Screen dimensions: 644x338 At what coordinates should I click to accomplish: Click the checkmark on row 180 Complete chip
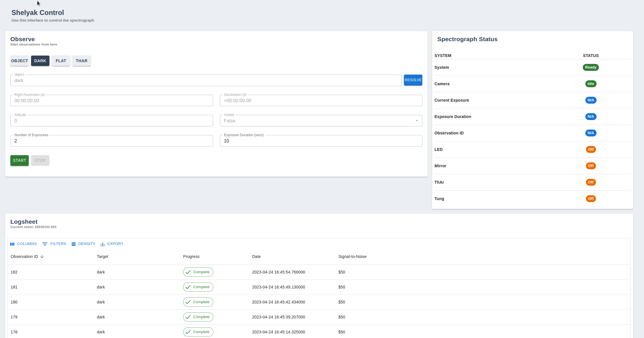[188, 302]
